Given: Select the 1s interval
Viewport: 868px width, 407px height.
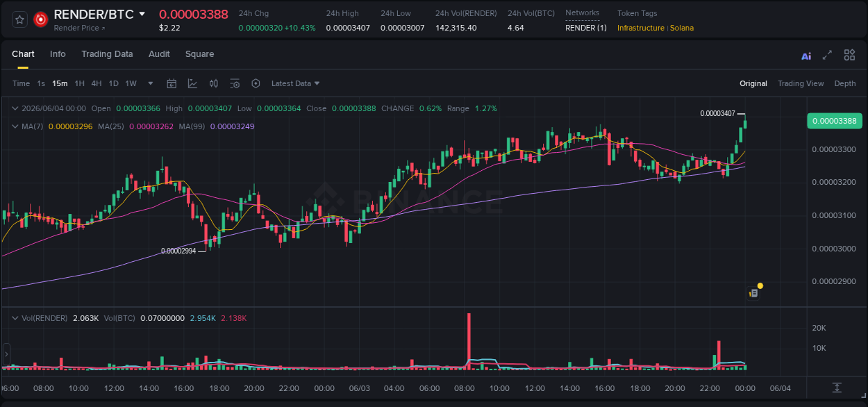Looking at the screenshot, I should tap(41, 83).
